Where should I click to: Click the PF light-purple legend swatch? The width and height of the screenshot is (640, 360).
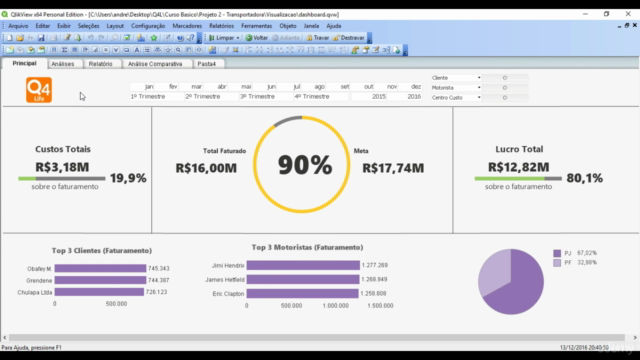[557, 263]
